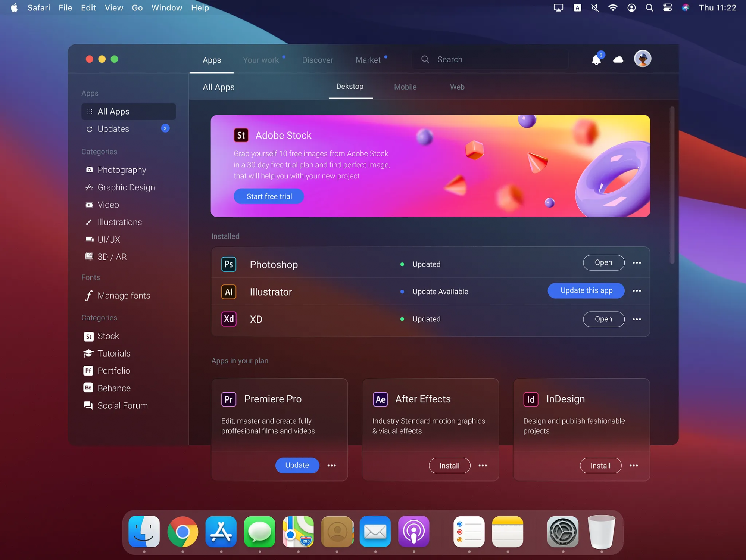Click the notifications bell icon
The width and height of the screenshot is (746, 560).
point(596,60)
